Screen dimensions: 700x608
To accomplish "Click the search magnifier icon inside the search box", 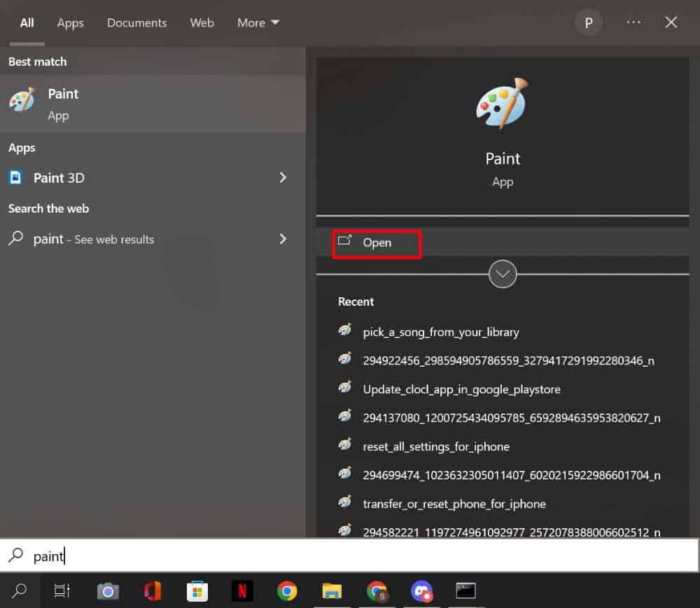I will click(15, 556).
